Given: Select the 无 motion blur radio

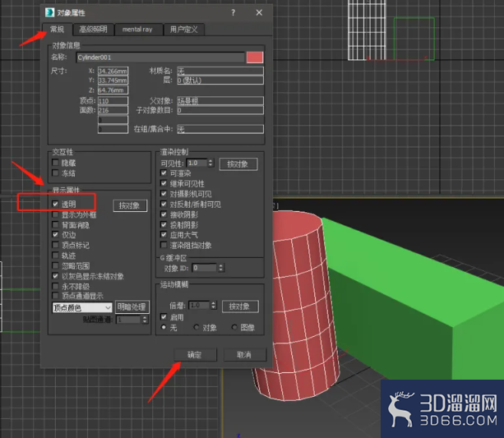Looking at the screenshot, I should pyautogui.click(x=164, y=327).
